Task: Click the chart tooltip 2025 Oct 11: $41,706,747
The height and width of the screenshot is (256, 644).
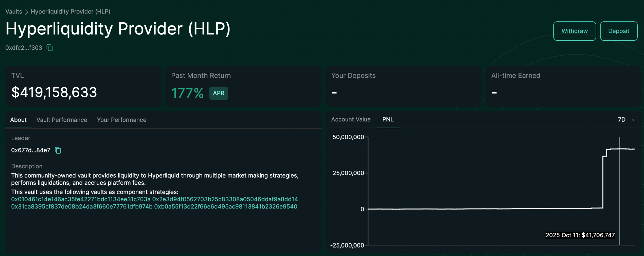Action: tap(580, 235)
